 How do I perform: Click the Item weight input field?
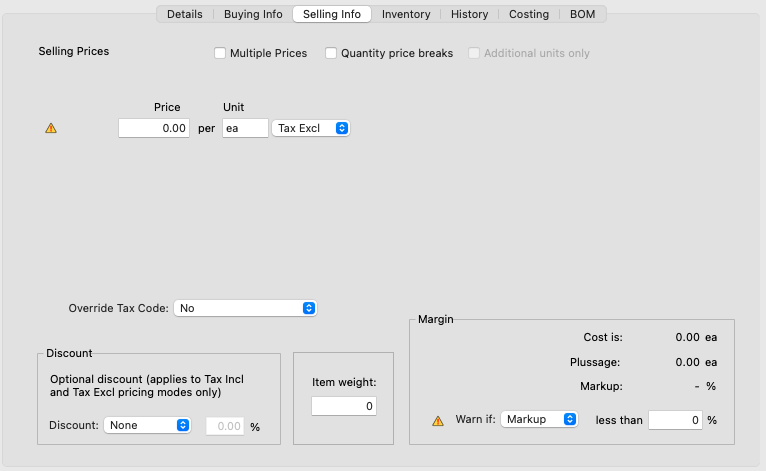344,406
